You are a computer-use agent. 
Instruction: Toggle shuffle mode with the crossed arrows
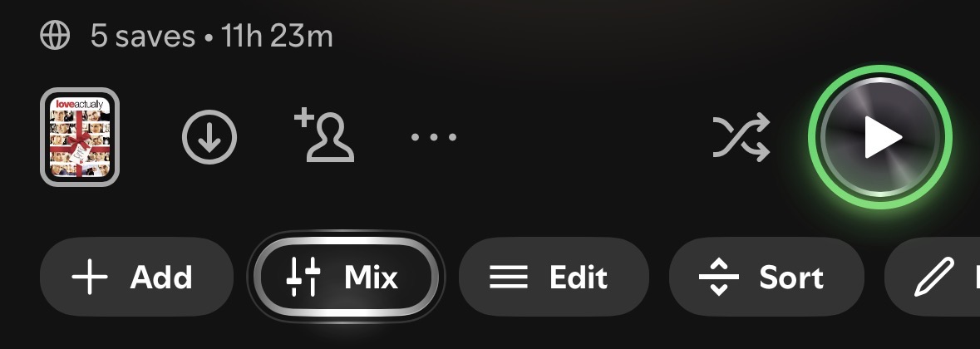(x=741, y=137)
